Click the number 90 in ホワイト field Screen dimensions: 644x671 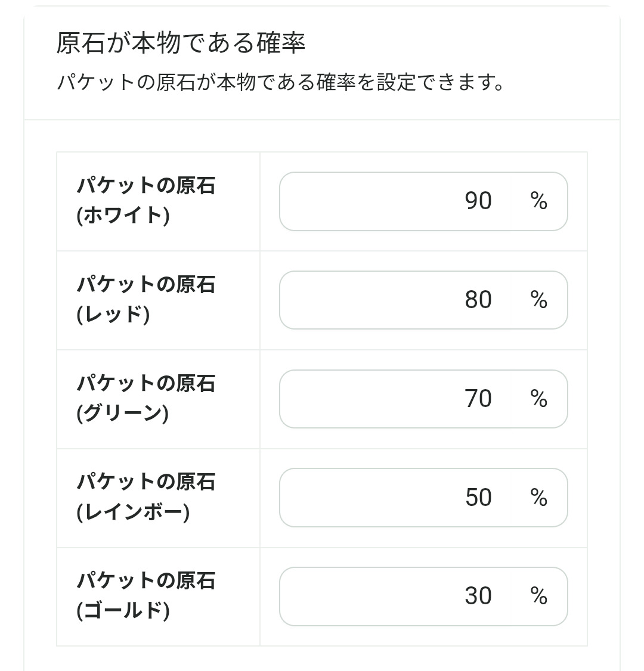pos(478,201)
